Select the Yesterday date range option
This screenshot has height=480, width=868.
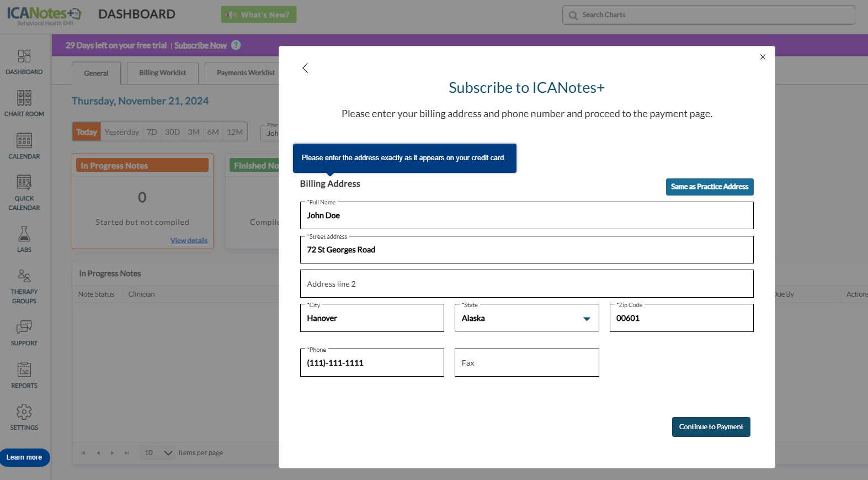(x=121, y=132)
